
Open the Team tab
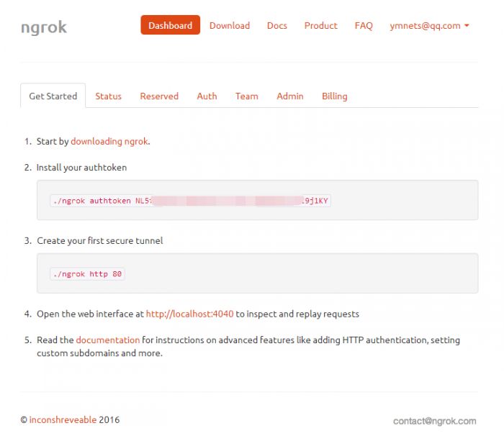click(x=246, y=96)
